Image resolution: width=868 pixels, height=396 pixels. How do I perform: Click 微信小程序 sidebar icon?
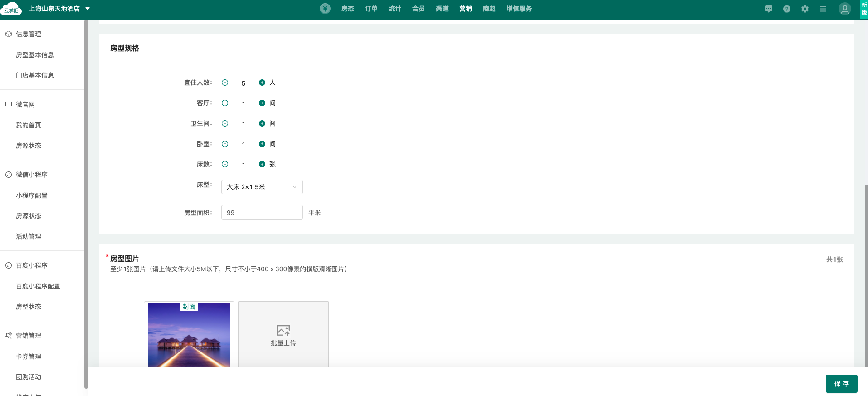point(9,175)
